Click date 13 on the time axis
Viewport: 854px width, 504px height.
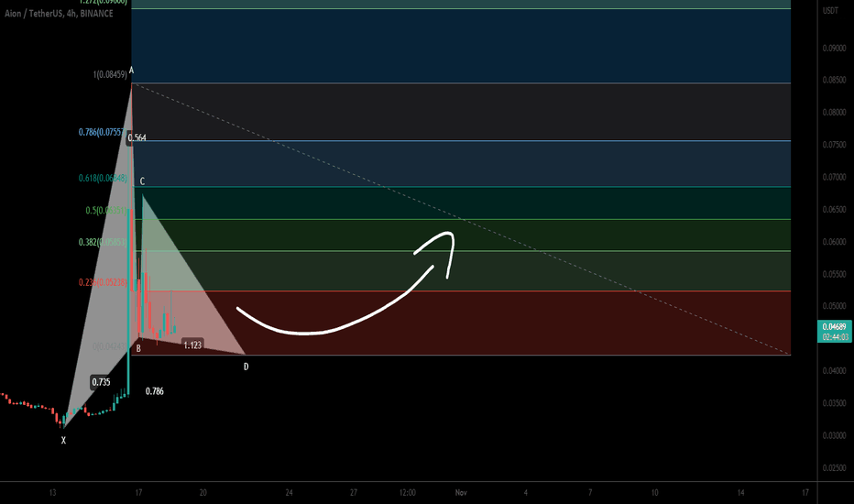(x=52, y=493)
